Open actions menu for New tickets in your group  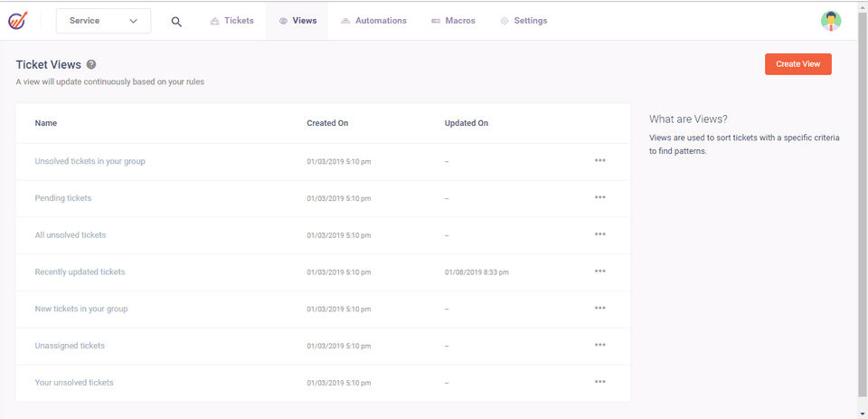point(599,308)
